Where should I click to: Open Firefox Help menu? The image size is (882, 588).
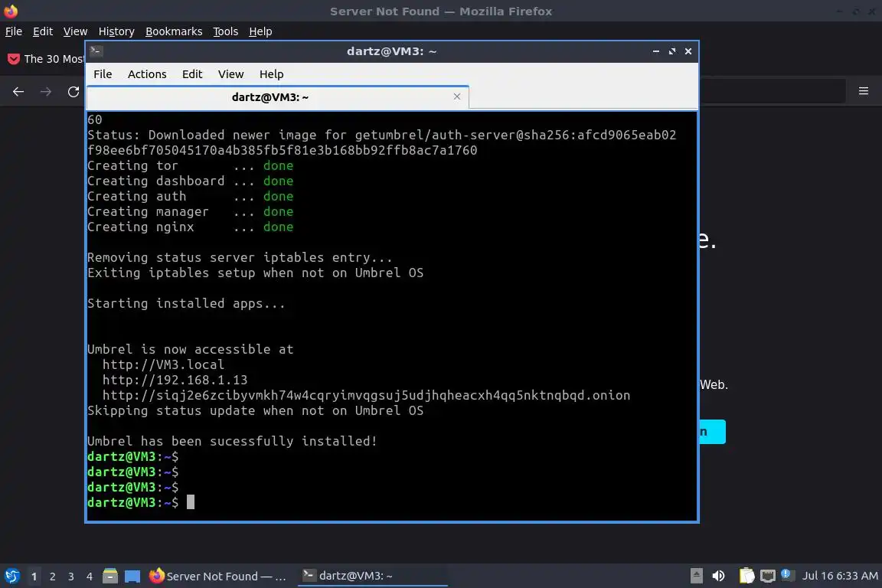coord(260,31)
